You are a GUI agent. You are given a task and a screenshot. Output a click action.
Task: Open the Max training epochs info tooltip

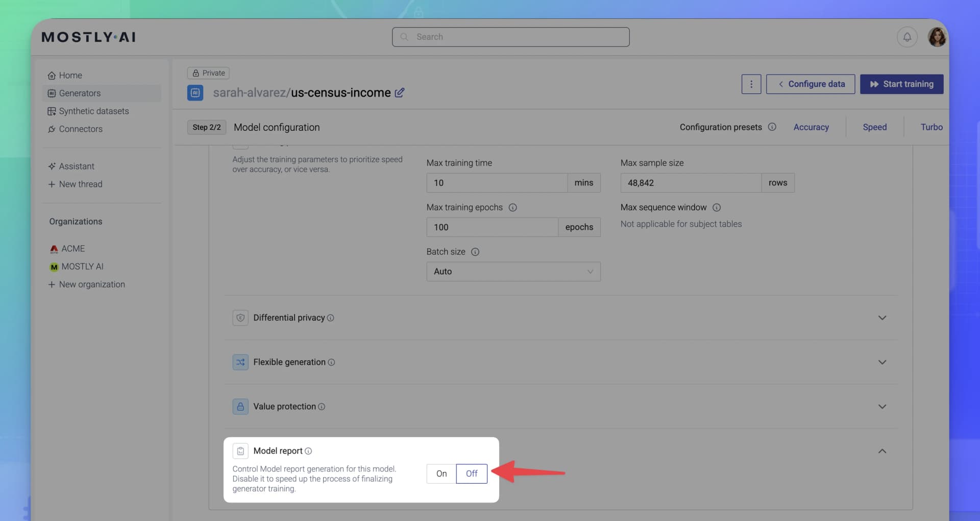point(513,207)
